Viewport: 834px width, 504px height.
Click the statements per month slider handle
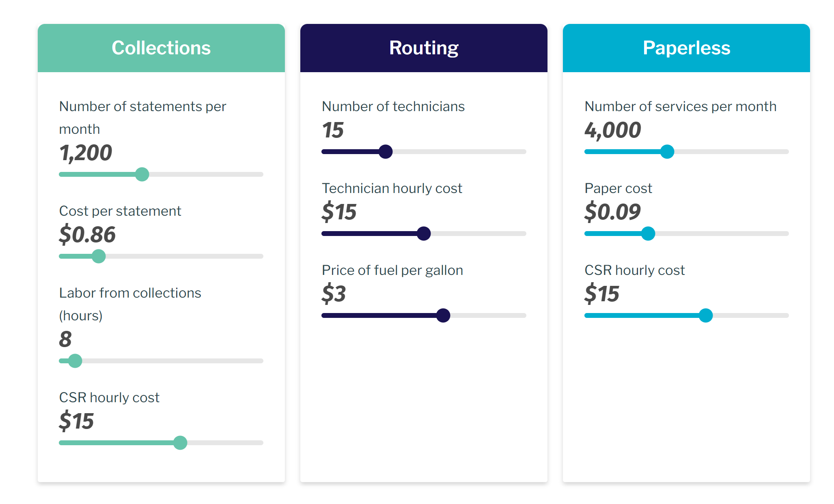[142, 174]
